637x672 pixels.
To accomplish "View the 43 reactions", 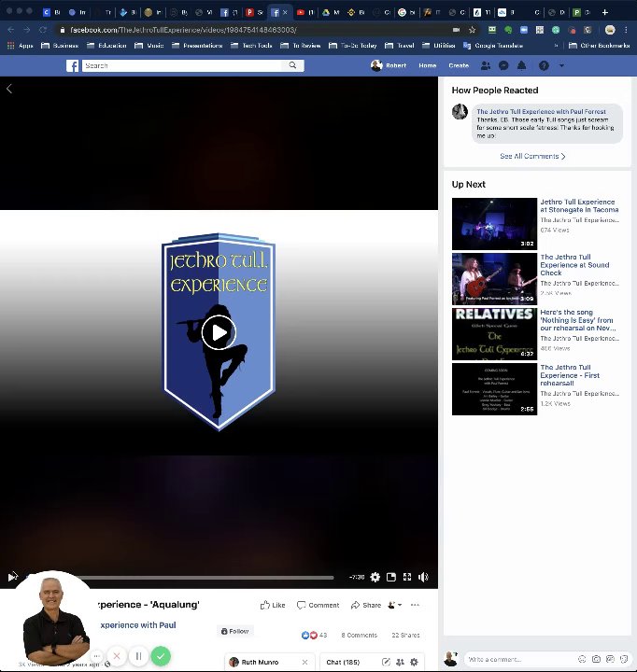I will [314, 635].
